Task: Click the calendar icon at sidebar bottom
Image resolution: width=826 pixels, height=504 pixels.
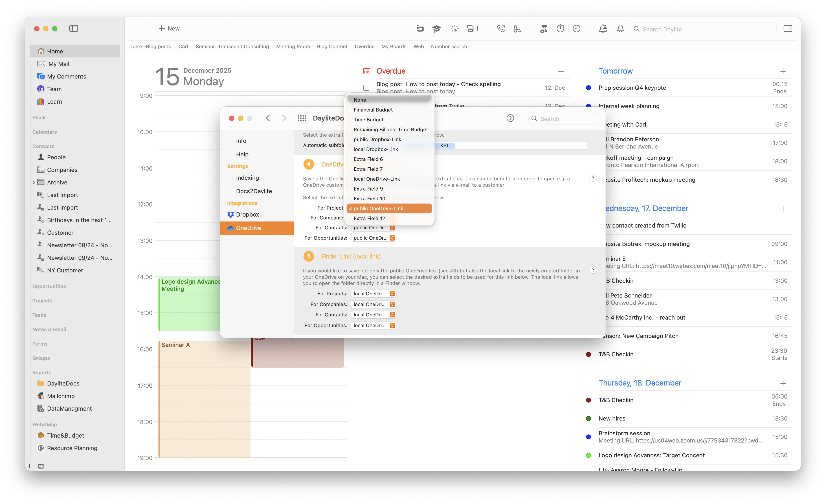Action: tap(41, 466)
